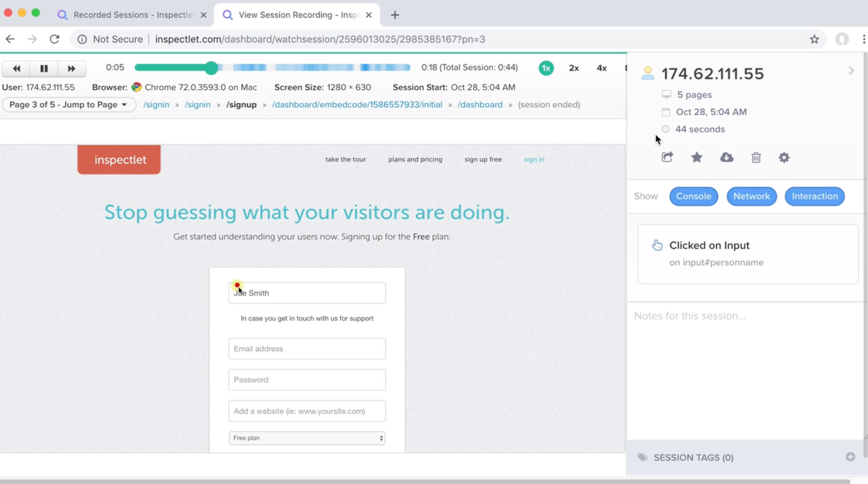Jump to the /signup page breadcrumb
The image size is (868, 484).
[x=241, y=105]
